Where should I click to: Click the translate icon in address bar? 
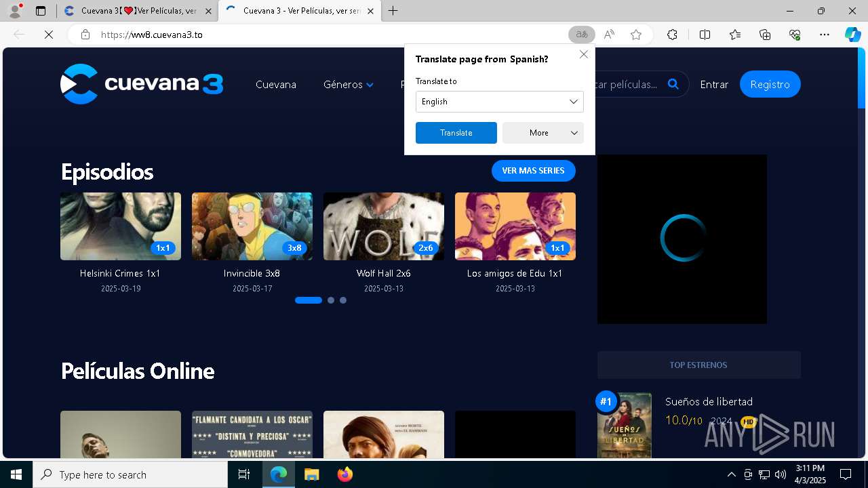click(581, 35)
